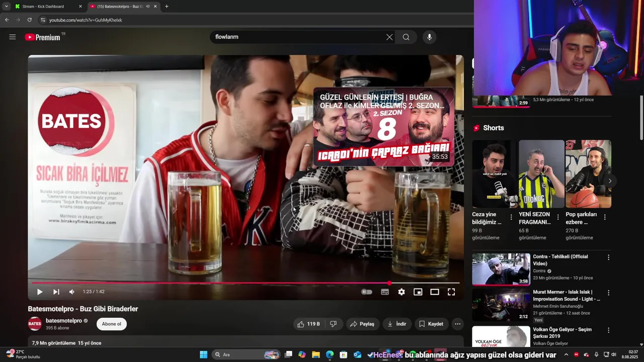Open options for the YENİ SEZON FRAGMANI Short
Viewport: 644px width, 362px height.
pos(558,217)
